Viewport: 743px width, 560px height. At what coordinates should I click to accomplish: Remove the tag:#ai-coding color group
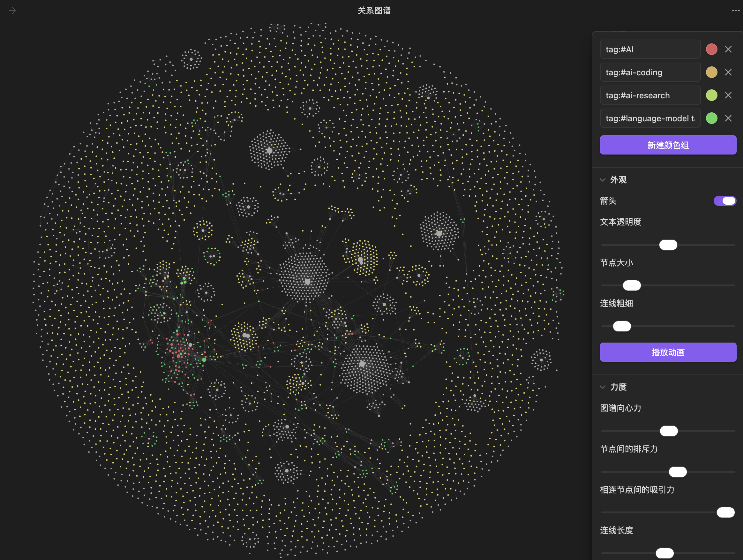coord(728,72)
